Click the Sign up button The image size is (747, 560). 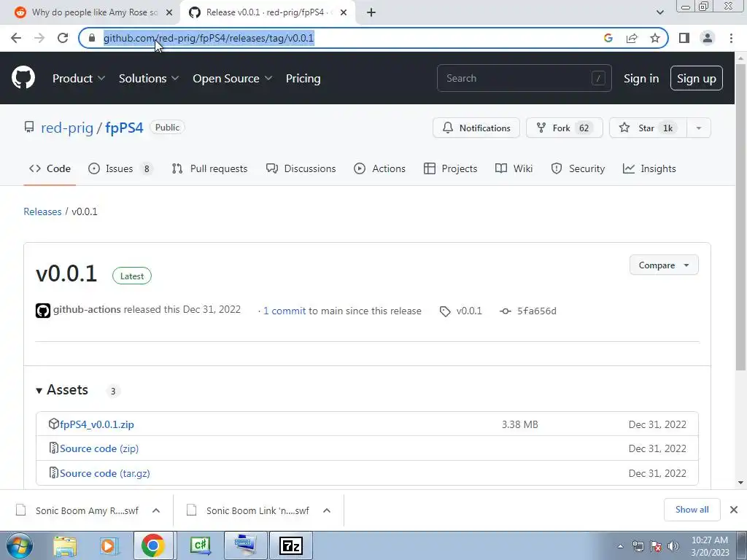point(696,79)
